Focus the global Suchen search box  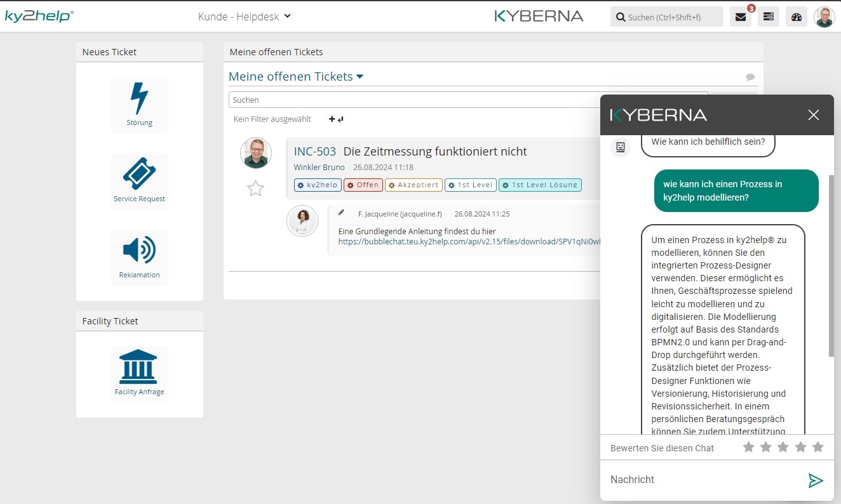667,17
